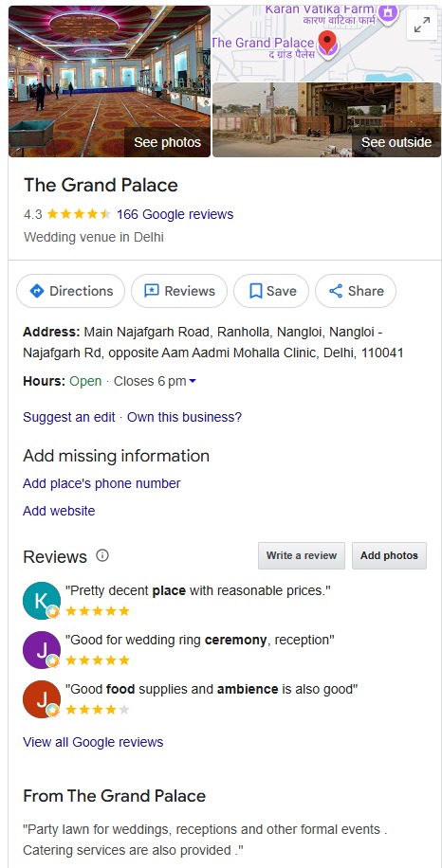
Task: Open the See outside street view thumbnail
Action: (327, 119)
